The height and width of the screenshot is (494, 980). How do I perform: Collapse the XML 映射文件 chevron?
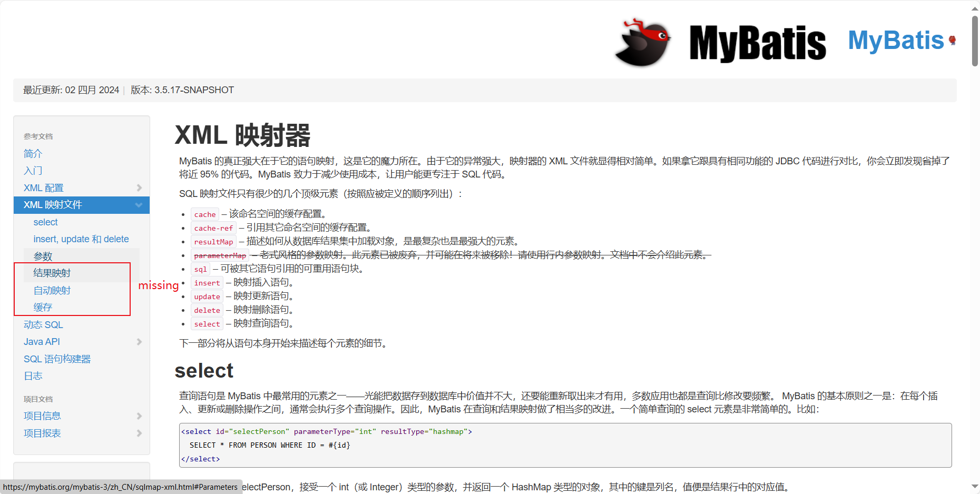pos(139,205)
